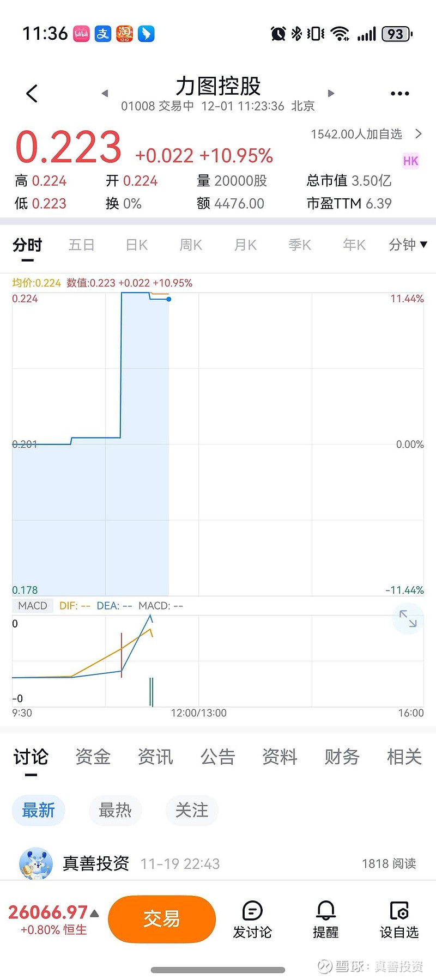Tap the 设自选 add watchlist icon
The height and width of the screenshot is (980, 436).
[399, 911]
